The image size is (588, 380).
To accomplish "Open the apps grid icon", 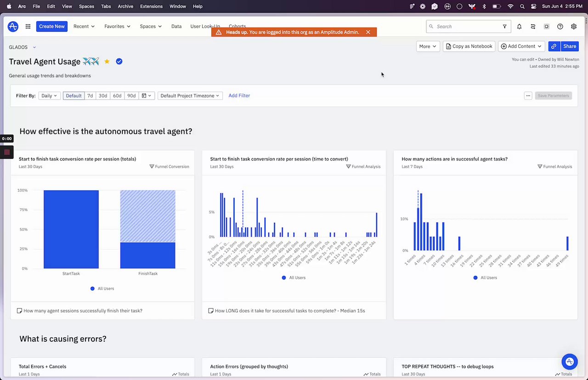I will (28, 27).
